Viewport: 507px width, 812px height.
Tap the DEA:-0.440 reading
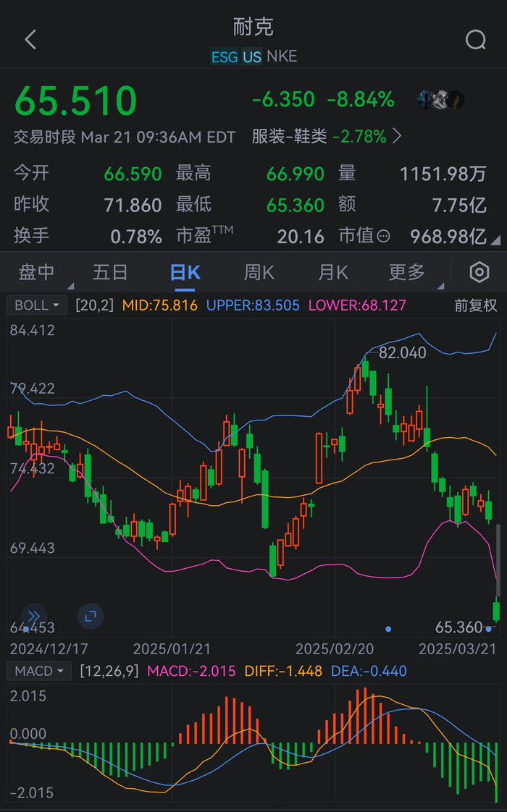pyautogui.click(x=369, y=671)
